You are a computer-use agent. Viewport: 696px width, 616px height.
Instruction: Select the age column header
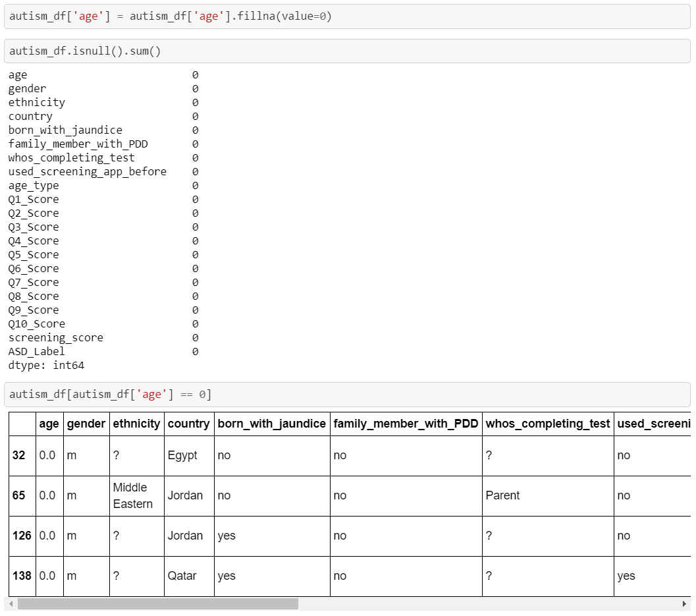pos(49,424)
